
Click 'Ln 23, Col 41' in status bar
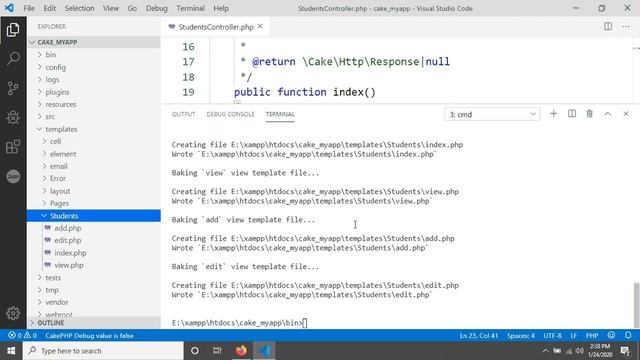pos(479,336)
